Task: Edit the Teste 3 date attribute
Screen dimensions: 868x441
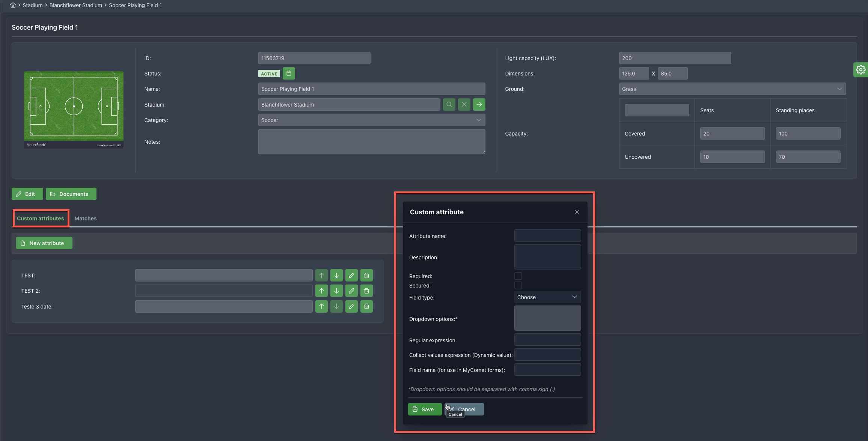Action: 351,307
